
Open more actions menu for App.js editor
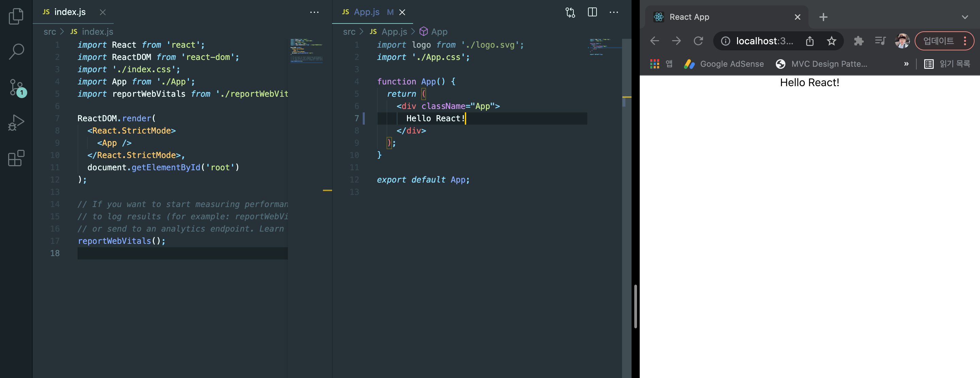pyautogui.click(x=614, y=13)
